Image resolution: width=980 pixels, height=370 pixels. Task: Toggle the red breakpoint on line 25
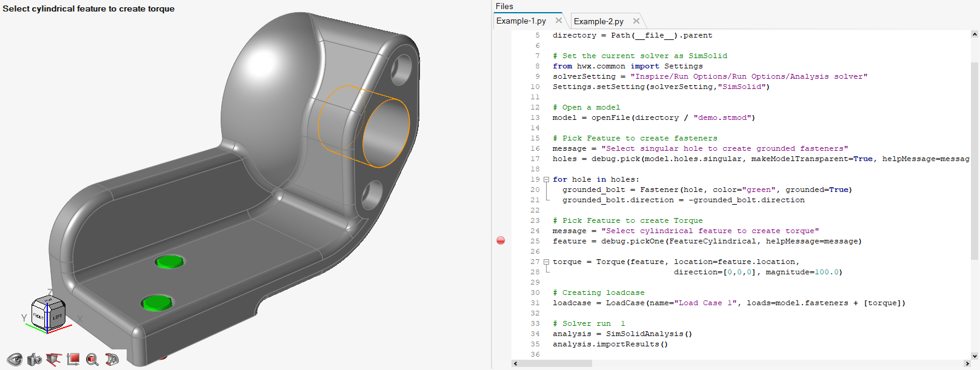[501, 241]
